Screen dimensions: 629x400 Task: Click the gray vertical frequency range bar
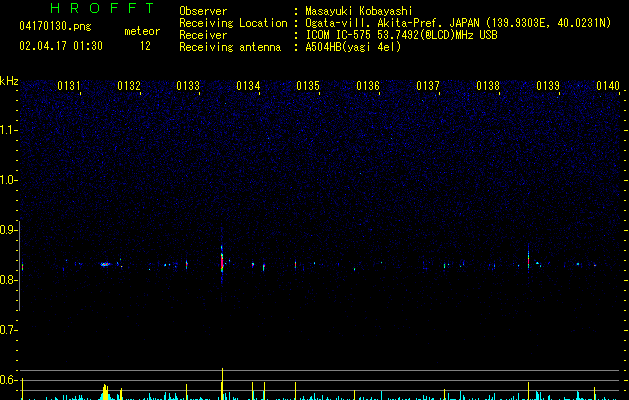[19, 266]
